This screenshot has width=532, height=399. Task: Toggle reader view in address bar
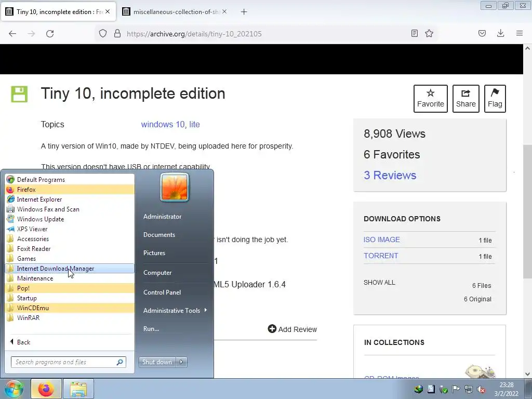click(414, 33)
